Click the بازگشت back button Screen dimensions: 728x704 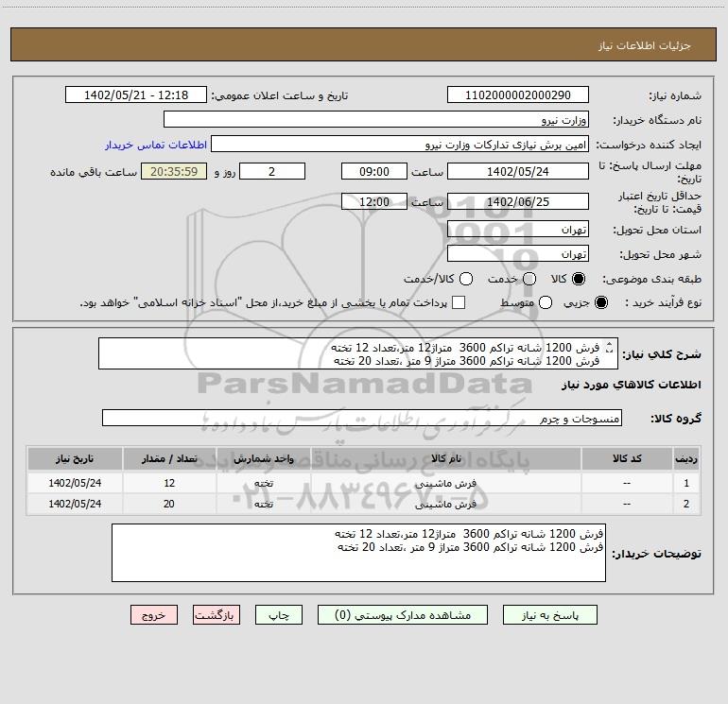click(217, 615)
